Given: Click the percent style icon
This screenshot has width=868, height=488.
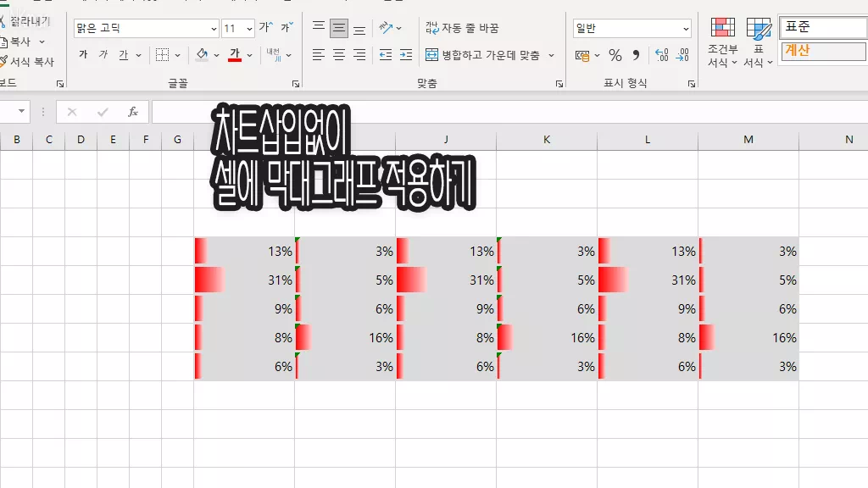Looking at the screenshot, I should (x=615, y=55).
